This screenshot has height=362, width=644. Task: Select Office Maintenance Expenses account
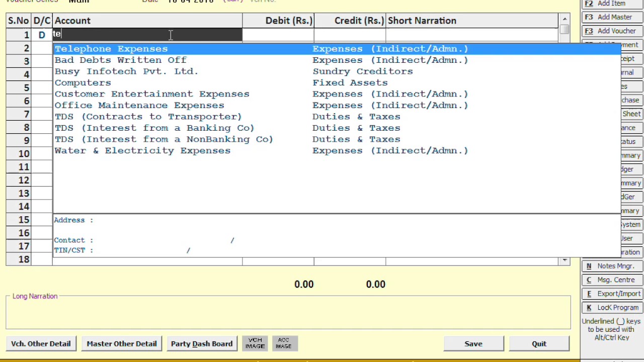(x=337, y=105)
